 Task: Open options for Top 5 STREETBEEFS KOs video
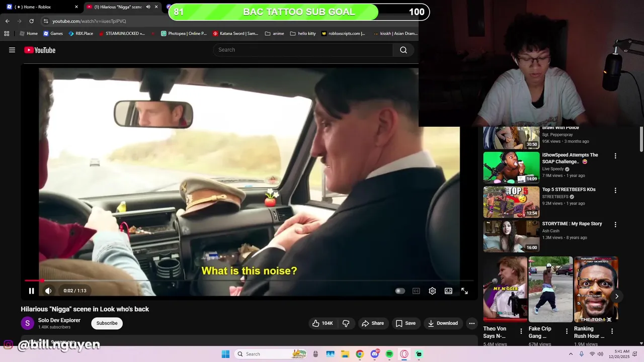[x=615, y=191]
